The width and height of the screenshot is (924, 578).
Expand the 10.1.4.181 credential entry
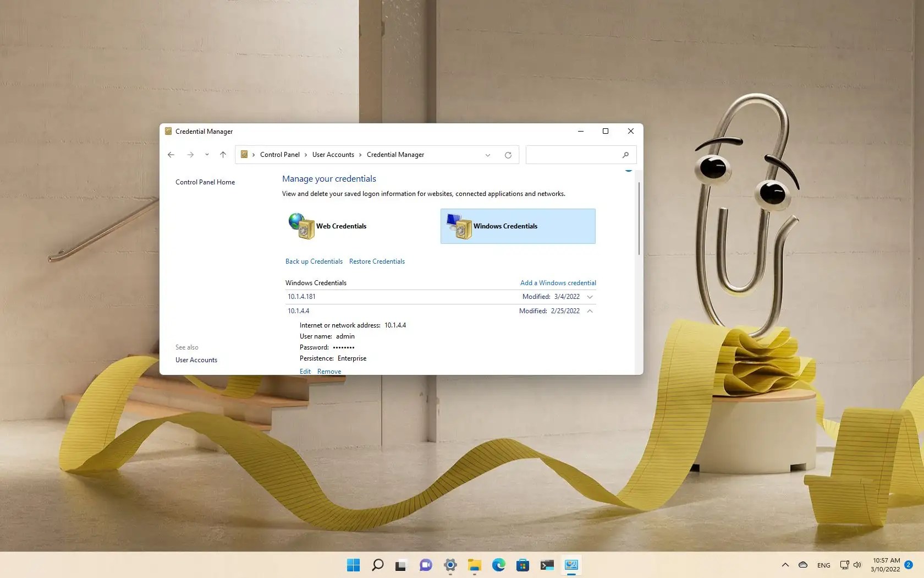(x=590, y=297)
